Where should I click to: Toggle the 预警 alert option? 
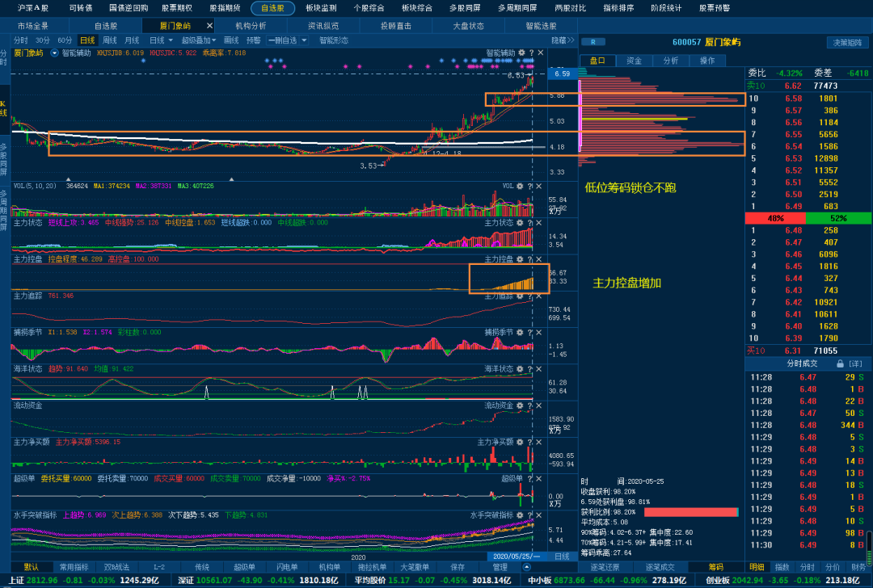[253, 40]
